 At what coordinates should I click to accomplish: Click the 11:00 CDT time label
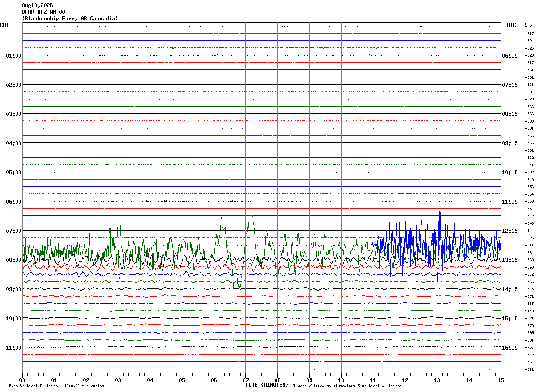point(14,348)
